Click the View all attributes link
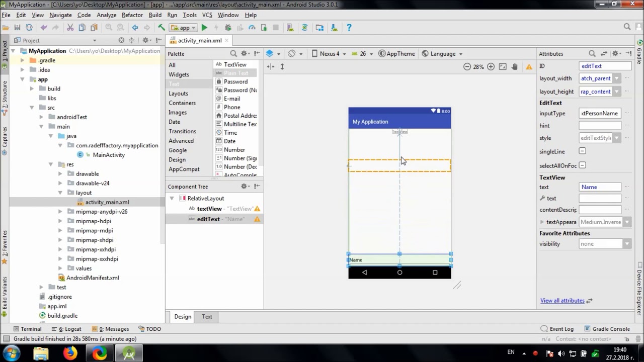Viewport: 644px width, 362px height. [562, 301]
